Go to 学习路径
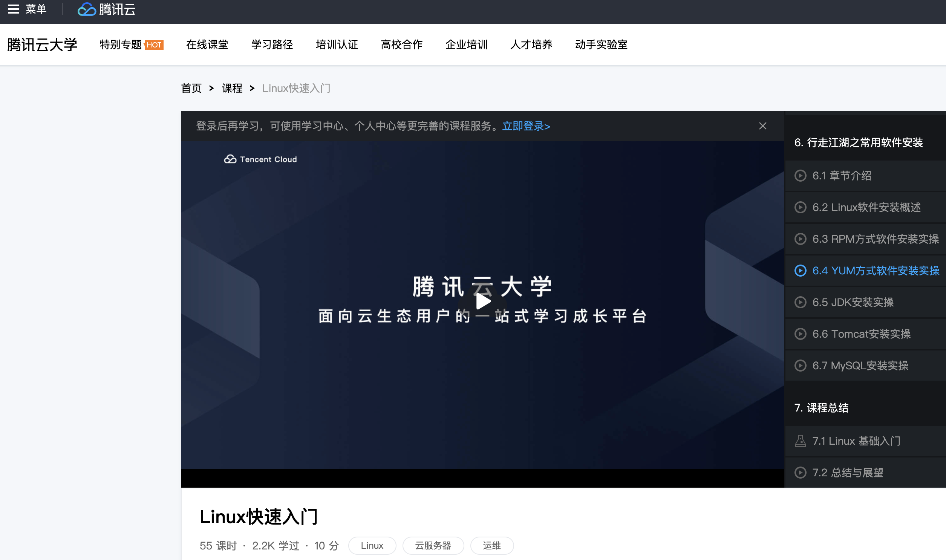This screenshot has height=560, width=946. point(272,44)
